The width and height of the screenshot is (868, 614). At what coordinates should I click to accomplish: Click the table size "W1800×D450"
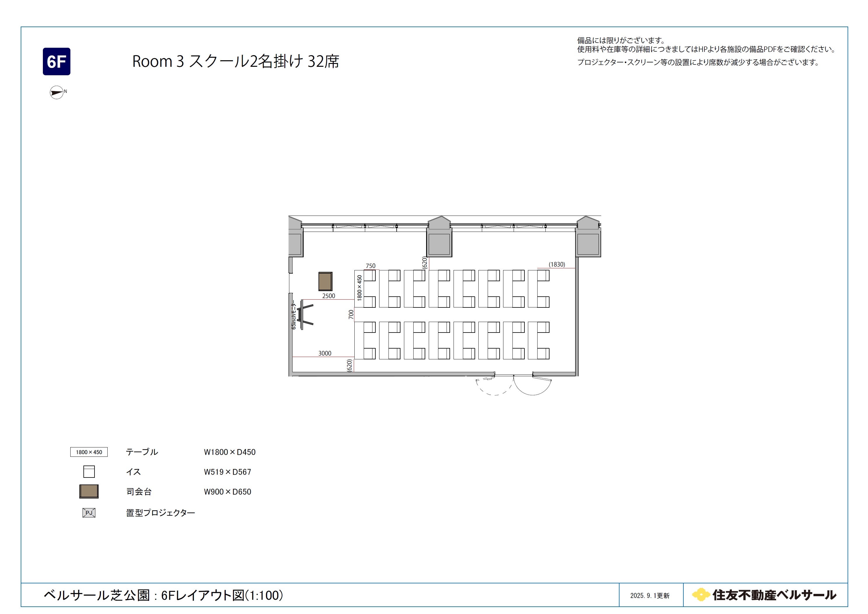[x=230, y=452]
